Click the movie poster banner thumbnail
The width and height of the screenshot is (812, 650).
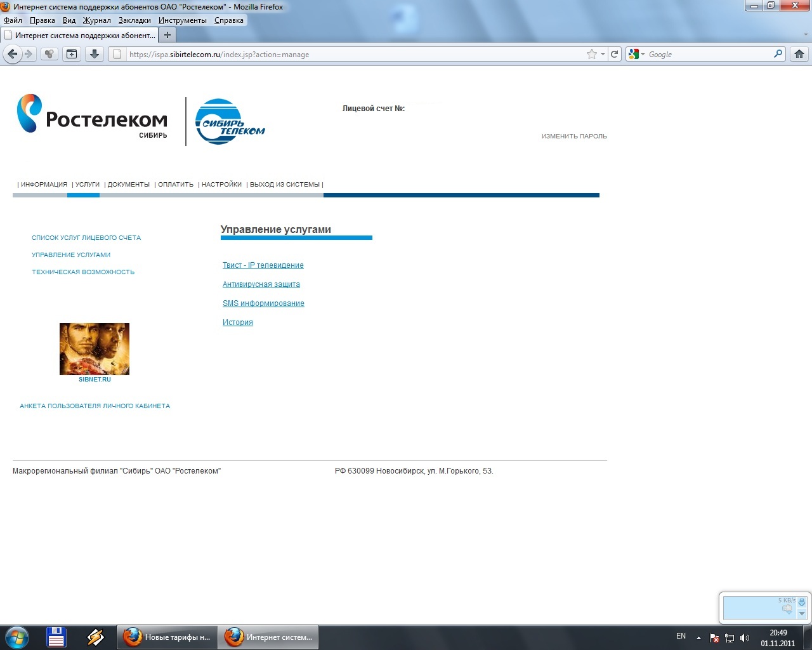(95, 349)
